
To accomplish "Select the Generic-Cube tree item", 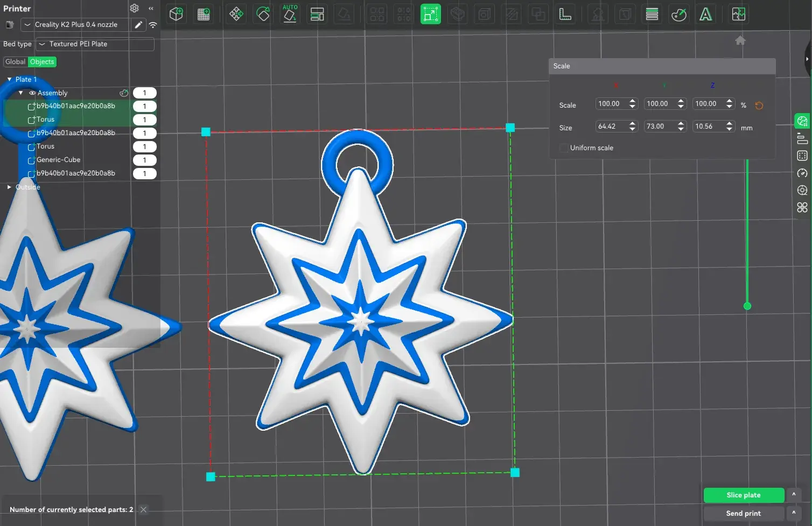I will 58,160.
